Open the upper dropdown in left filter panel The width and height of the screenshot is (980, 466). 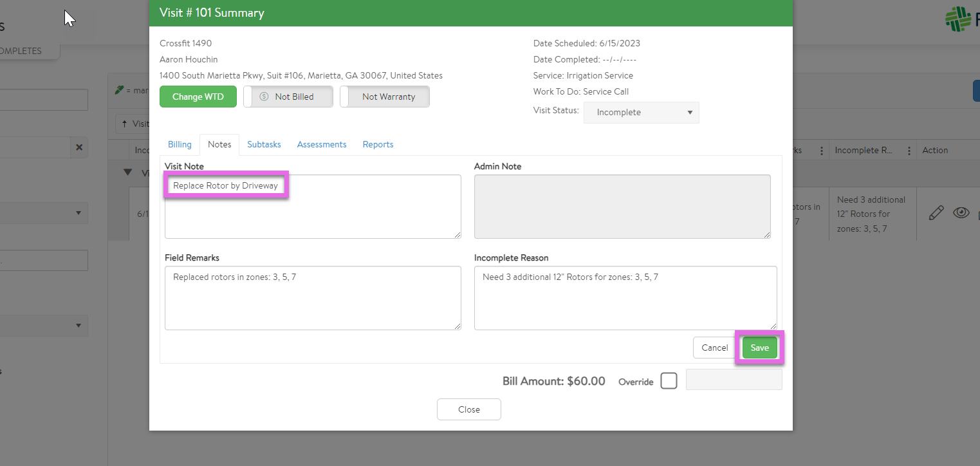[44, 213]
